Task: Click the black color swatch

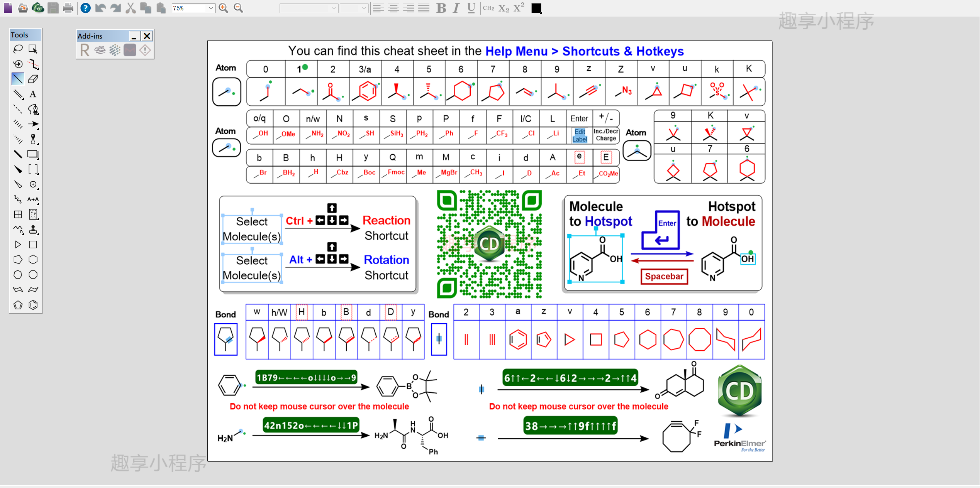Action: tap(536, 8)
